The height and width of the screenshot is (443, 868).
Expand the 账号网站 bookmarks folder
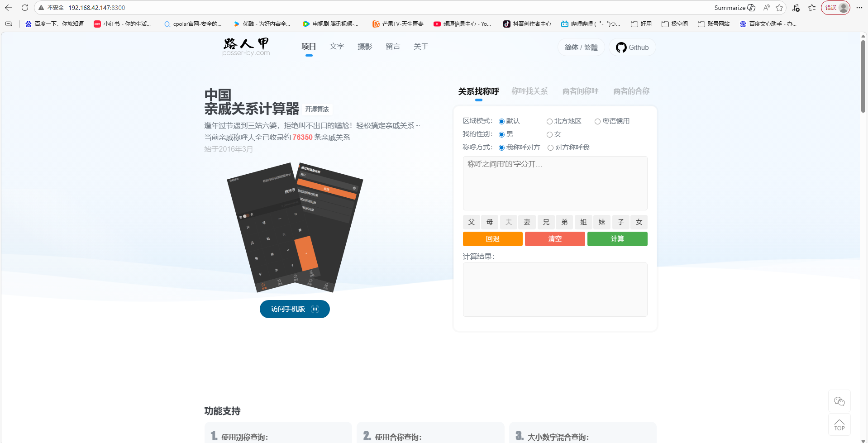tap(714, 24)
